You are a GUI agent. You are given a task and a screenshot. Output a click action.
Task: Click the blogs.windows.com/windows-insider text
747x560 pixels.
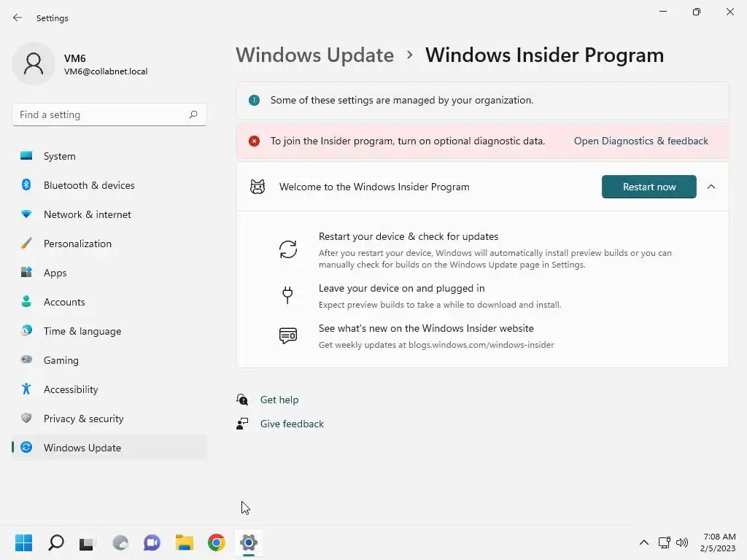[481, 345]
